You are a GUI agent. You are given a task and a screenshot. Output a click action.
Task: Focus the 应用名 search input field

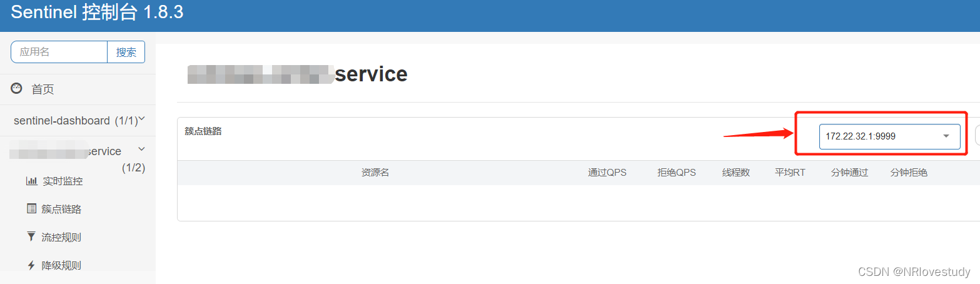(59, 53)
